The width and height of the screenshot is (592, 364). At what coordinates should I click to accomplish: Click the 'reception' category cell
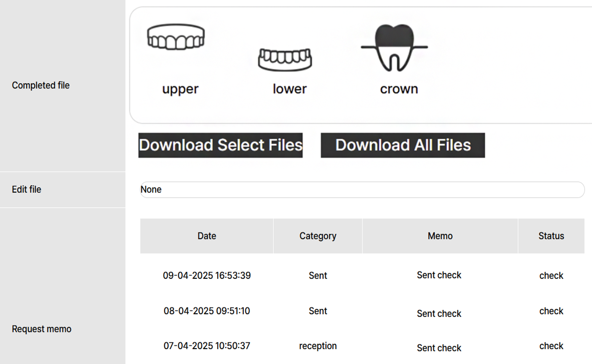point(318,346)
